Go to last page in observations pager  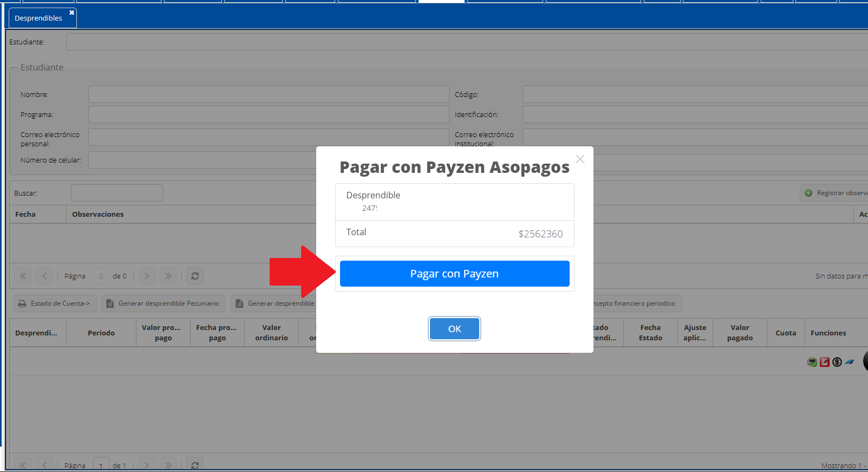tap(168, 276)
